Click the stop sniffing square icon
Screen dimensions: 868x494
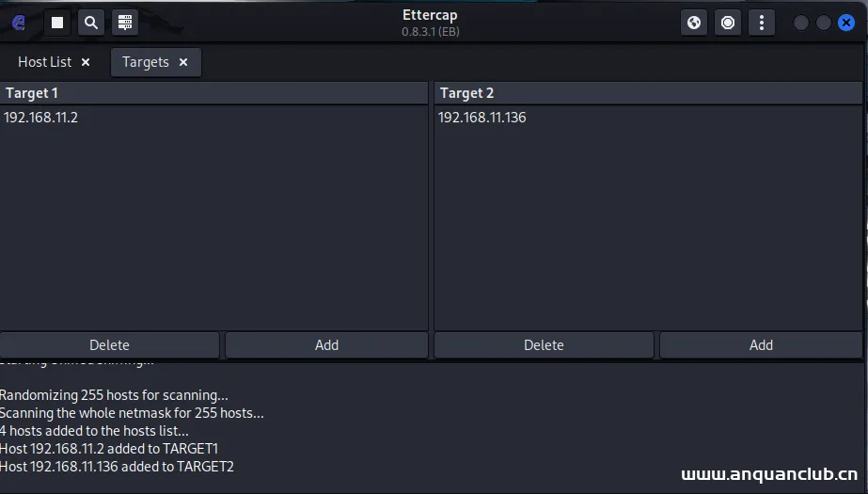point(57,22)
